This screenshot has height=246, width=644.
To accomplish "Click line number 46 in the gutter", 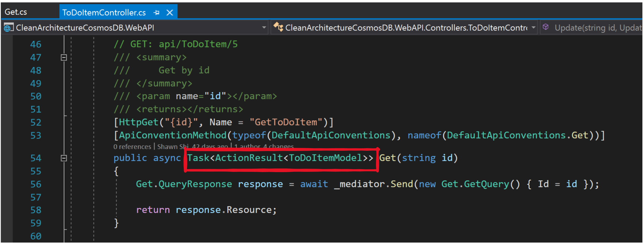I will pyautogui.click(x=36, y=44).
